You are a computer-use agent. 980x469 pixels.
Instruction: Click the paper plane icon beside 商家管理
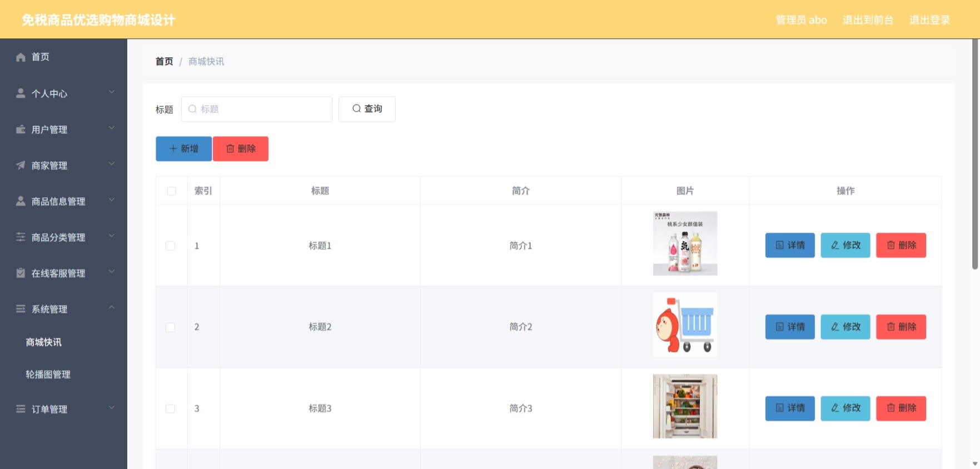(x=21, y=165)
